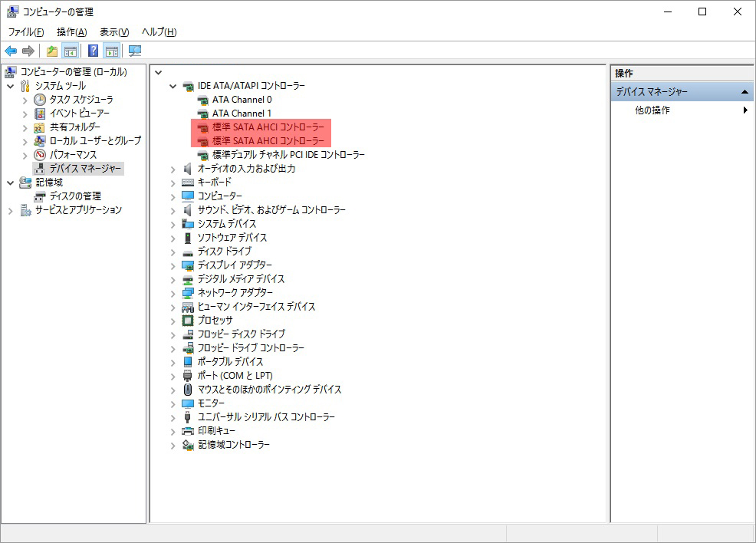Click the 共有フォルダー icon
Viewport: 756px width, 543px height.
pyautogui.click(x=40, y=127)
